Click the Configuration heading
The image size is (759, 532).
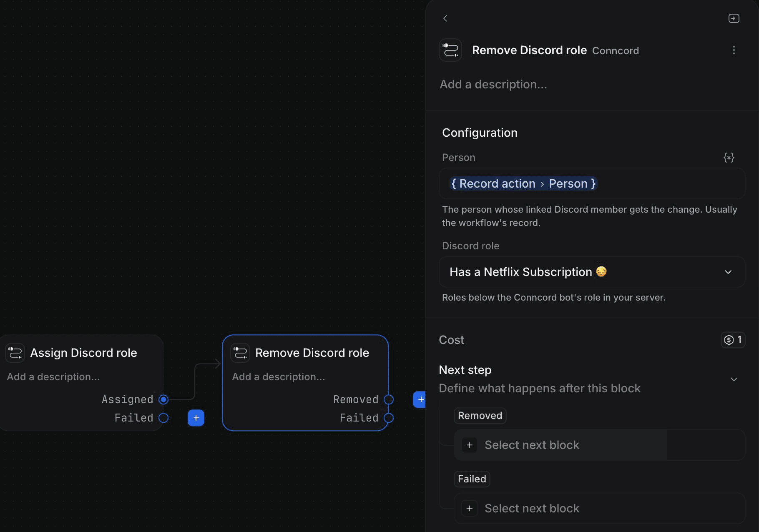pyautogui.click(x=480, y=133)
